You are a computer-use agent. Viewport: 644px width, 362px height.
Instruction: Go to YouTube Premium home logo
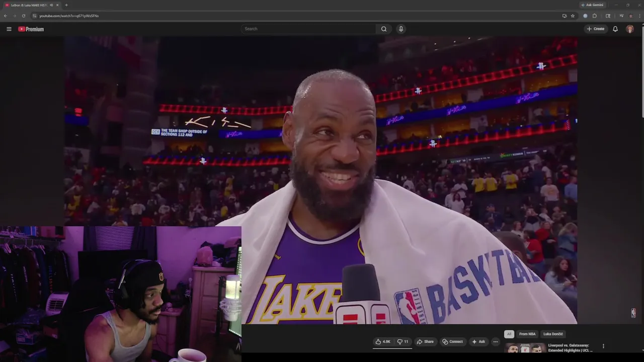coord(31,29)
